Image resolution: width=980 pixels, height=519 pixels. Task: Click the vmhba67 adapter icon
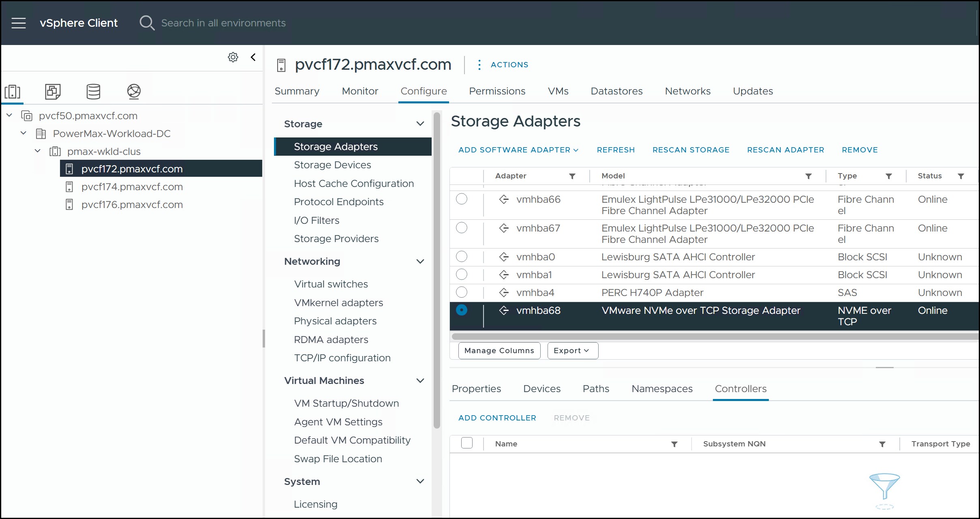click(x=504, y=228)
